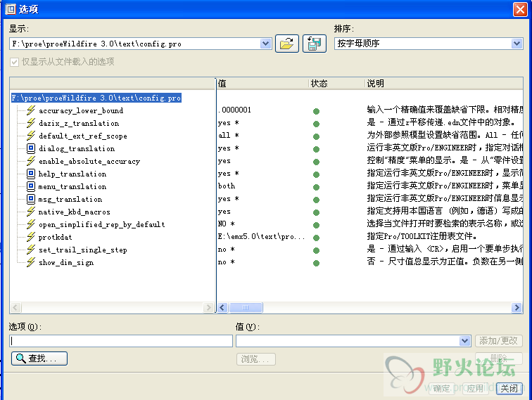Click lightning icon beside enable_absolute_accuracy
532x400 pixels.
tap(31, 161)
